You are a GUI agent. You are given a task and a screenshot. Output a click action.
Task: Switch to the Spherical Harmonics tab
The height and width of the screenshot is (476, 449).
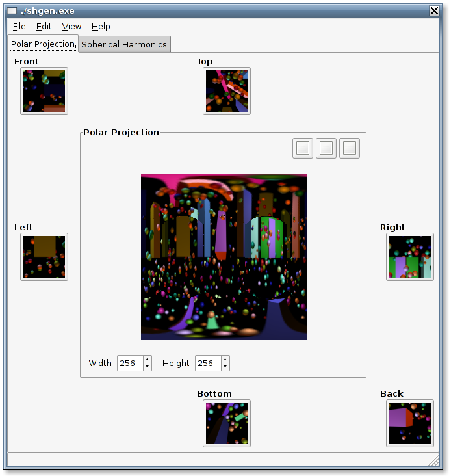click(124, 44)
